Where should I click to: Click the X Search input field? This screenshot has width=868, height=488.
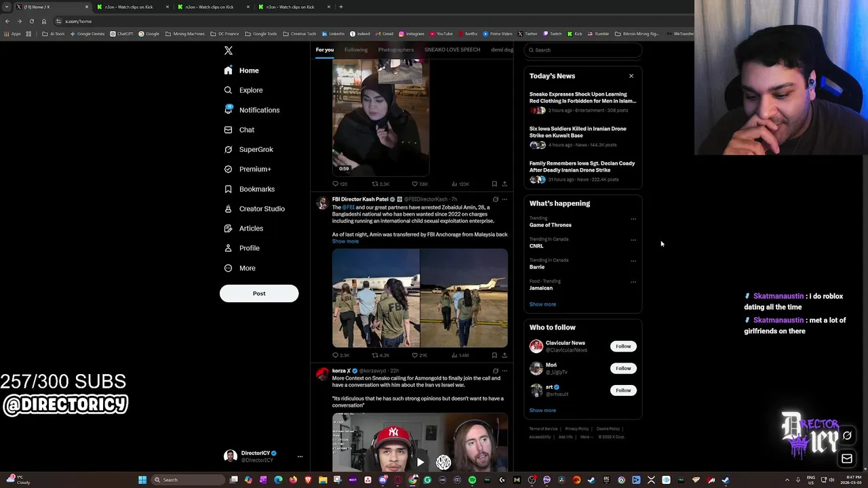583,50
